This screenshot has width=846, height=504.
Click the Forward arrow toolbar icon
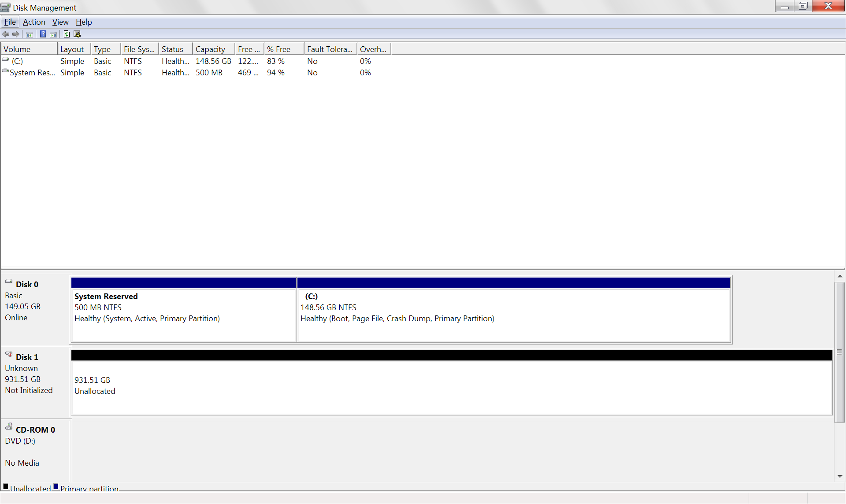[x=16, y=34]
